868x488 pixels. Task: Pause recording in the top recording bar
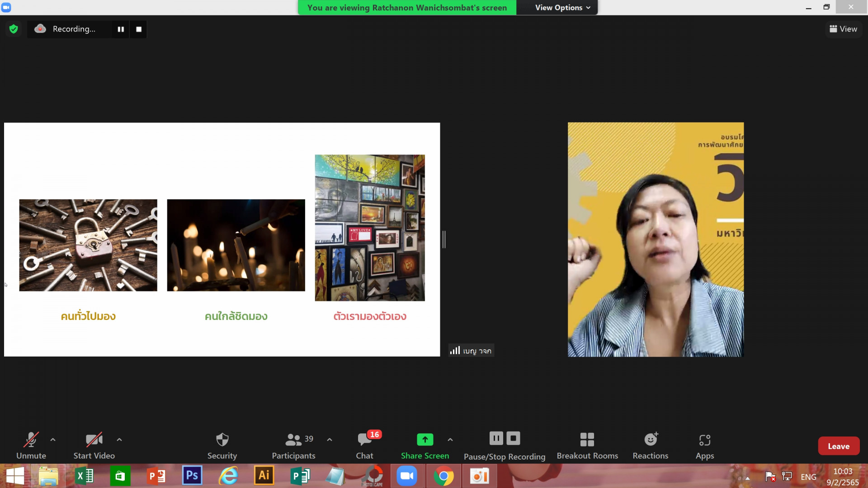pyautogui.click(x=121, y=29)
